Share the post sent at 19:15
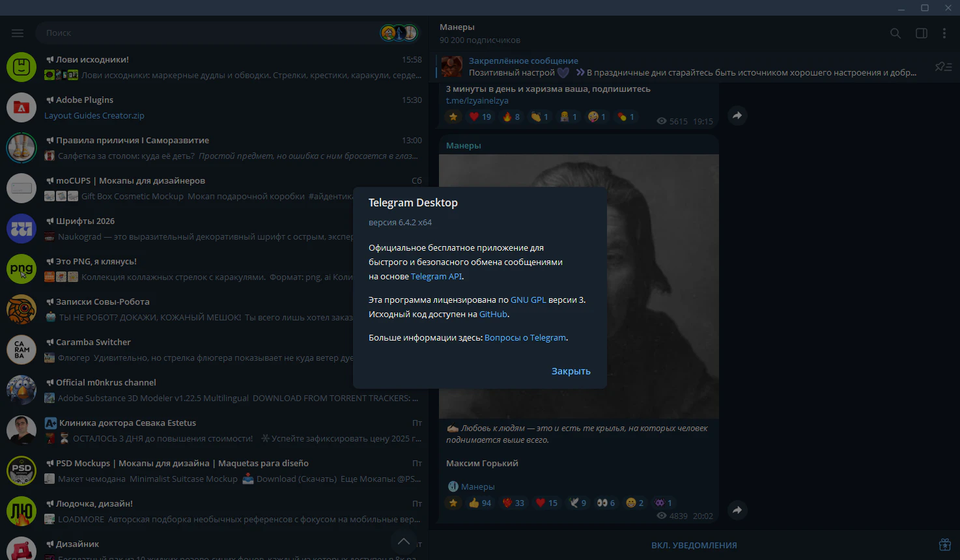Screen dimensions: 960x560 tap(737, 115)
